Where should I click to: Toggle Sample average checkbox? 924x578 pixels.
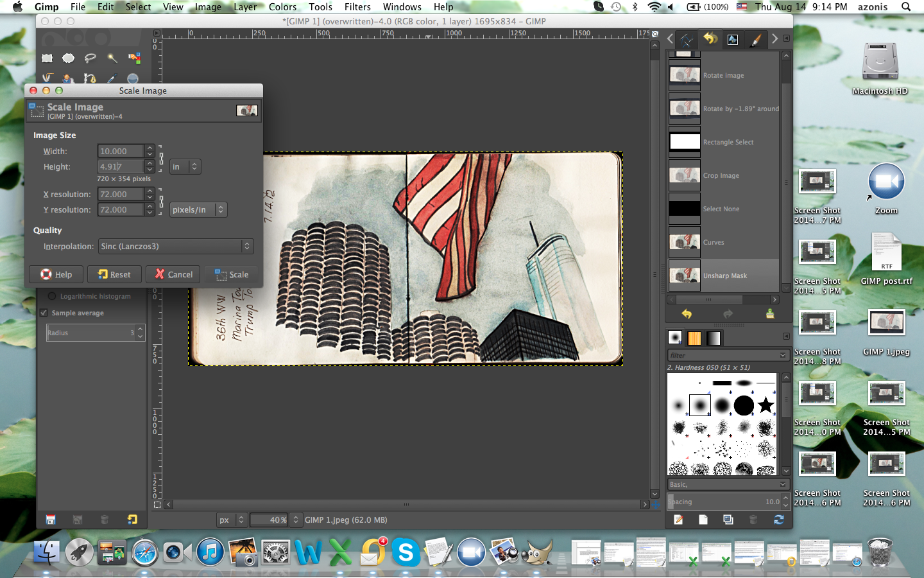point(44,313)
